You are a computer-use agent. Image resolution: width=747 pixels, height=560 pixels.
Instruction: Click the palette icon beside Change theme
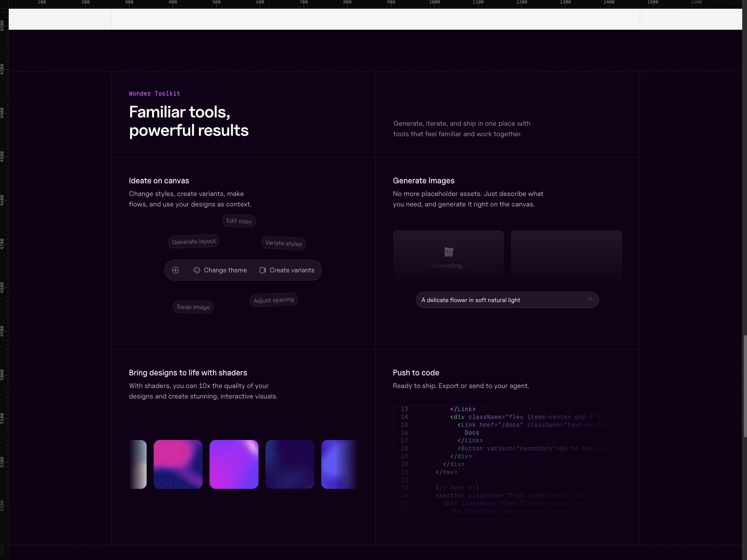[x=197, y=270]
